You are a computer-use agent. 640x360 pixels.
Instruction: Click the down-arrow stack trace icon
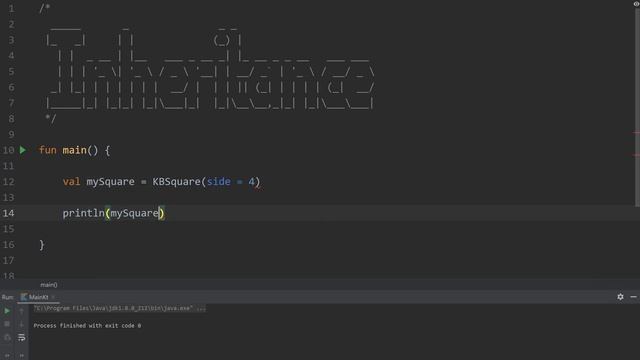[22, 324]
